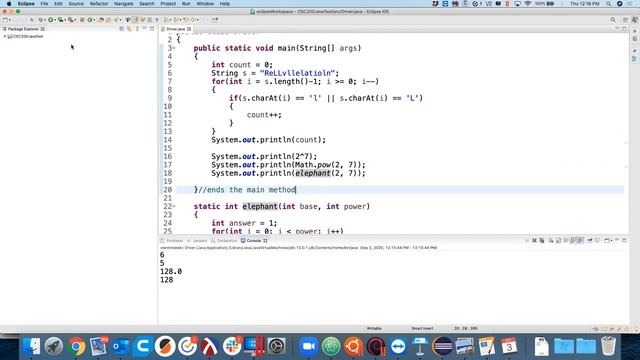Click Remove Launch (X) in Console toolbar

point(534,241)
